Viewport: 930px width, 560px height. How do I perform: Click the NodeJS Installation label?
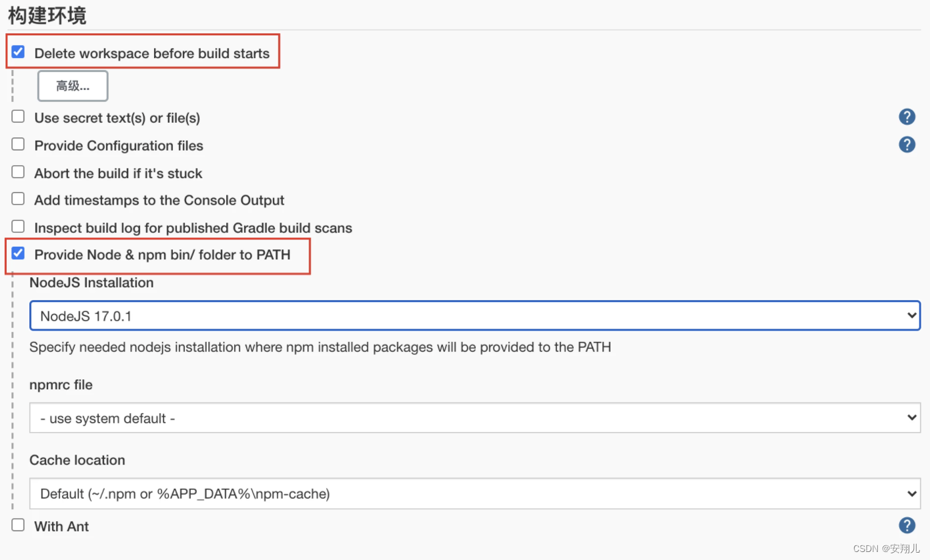coord(91,283)
